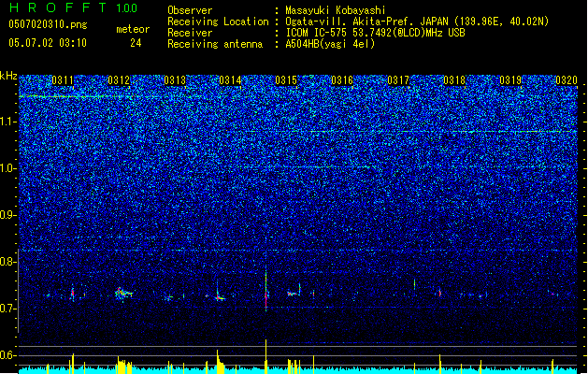Image resolution: width=588 pixels, height=374 pixels.
Task: Select the filename 0507020310.png
Action: click(x=48, y=24)
